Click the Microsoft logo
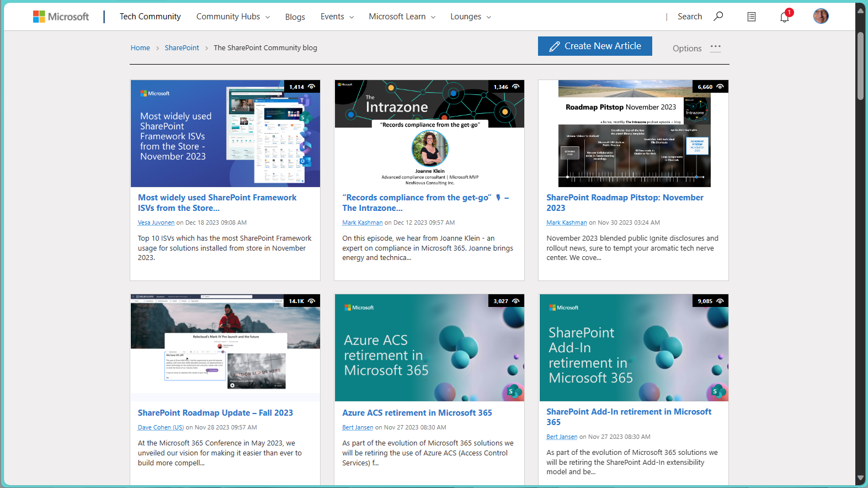The height and width of the screenshot is (488, 868). pos(61,17)
